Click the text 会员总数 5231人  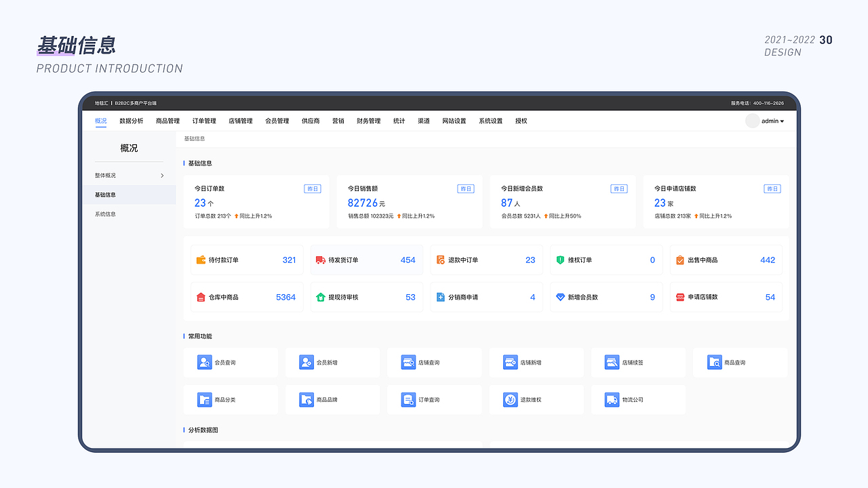pos(521,216)
